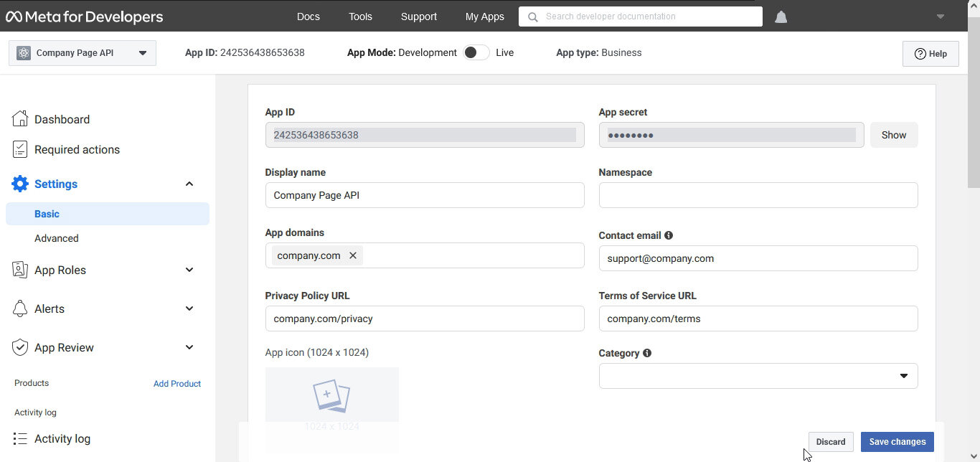Click the search developer documentation field
The height and width of the screenshot is (462, 980).
tap(641, 16)
